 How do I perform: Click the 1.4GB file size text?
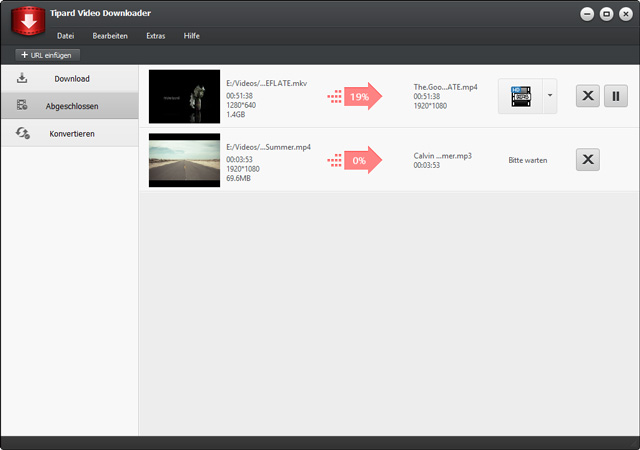[x=236, y=115]
